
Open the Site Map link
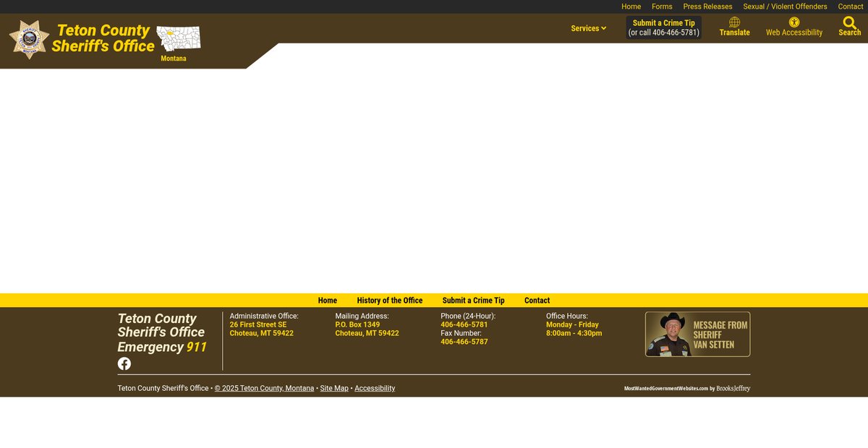point(334,388)
